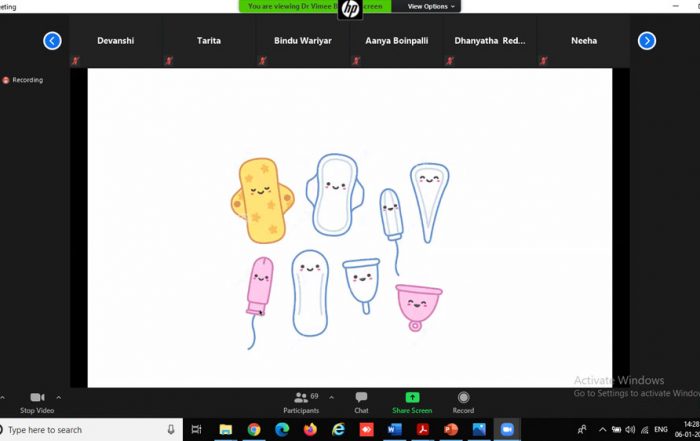Expand the arrow next to Participants
This screenshot has height=441, width=700.
tap(331, 398)
